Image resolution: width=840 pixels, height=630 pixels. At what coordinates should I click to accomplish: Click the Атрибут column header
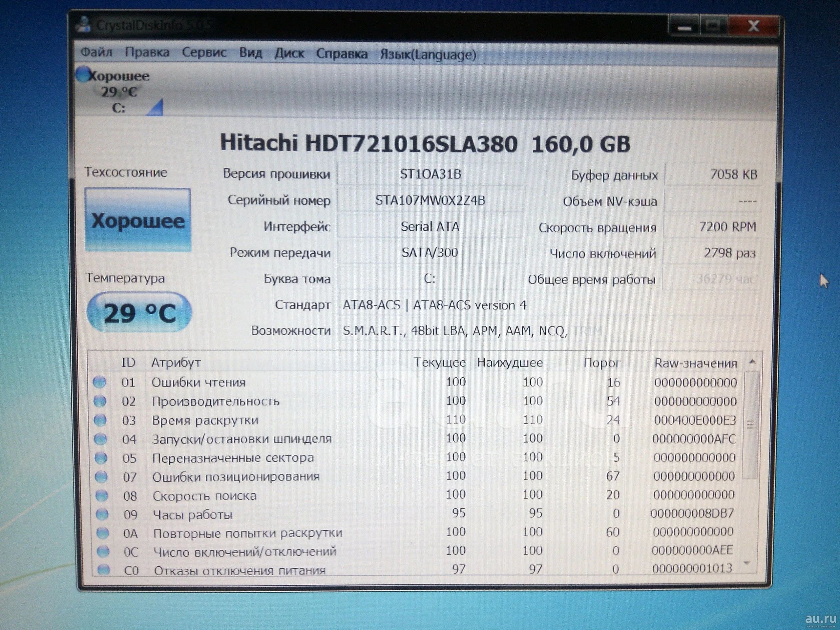pyautogui.click(x=176, y=362)
